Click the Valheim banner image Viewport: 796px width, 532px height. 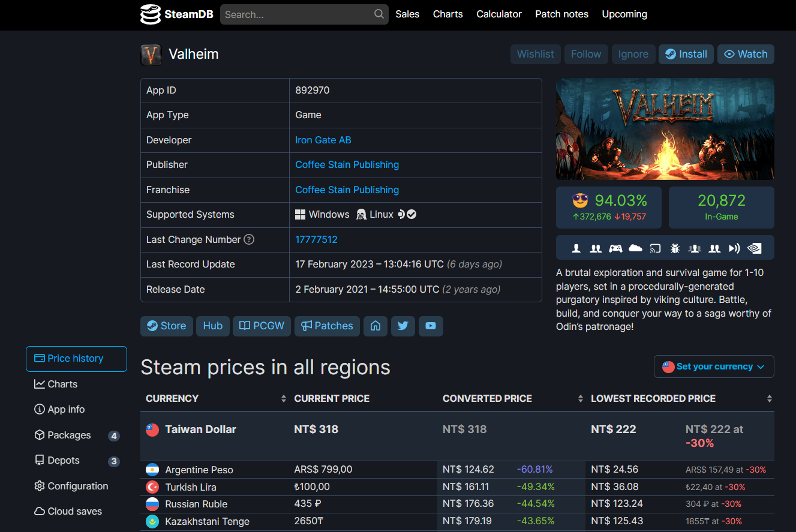point(665,129)
